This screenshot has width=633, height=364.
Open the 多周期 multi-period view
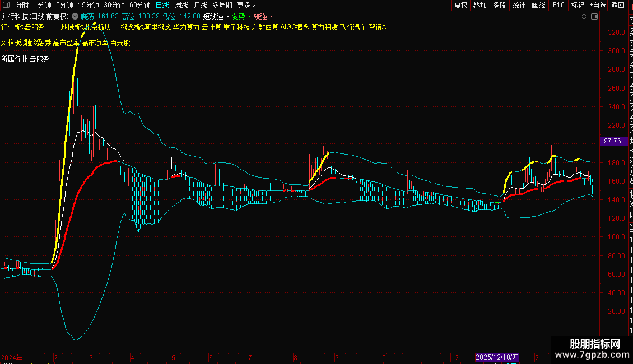point(222,5)
